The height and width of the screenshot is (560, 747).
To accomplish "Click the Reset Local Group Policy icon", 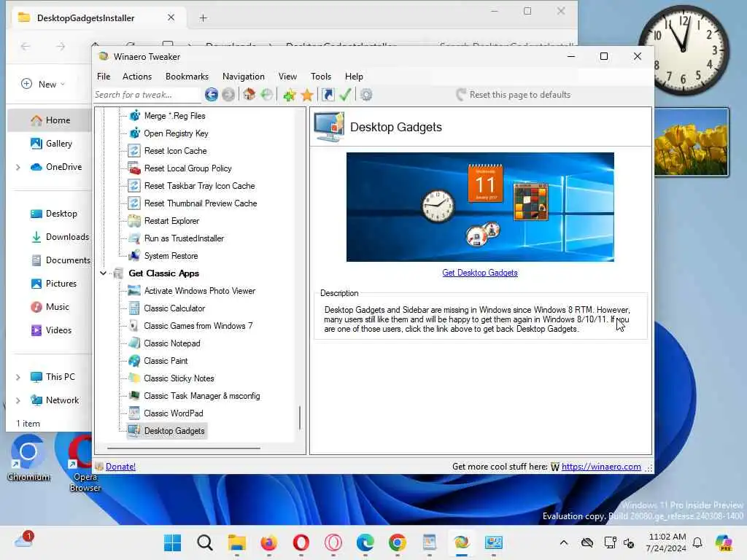I will [134, 168].
